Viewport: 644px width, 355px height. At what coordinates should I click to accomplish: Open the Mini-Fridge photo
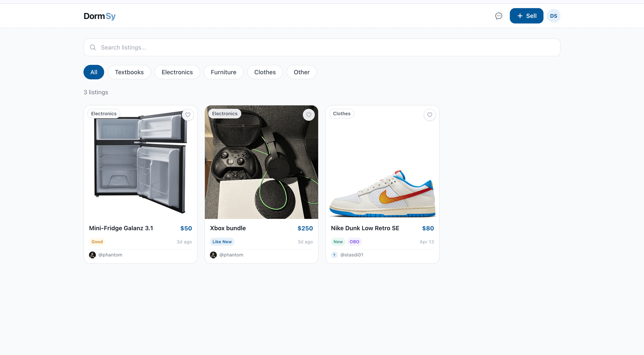pyautogui.click(x=140, y=162)
